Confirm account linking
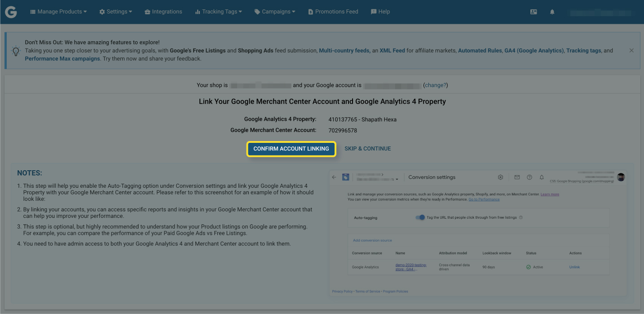 pyautogui.click(x=291, y=149)
